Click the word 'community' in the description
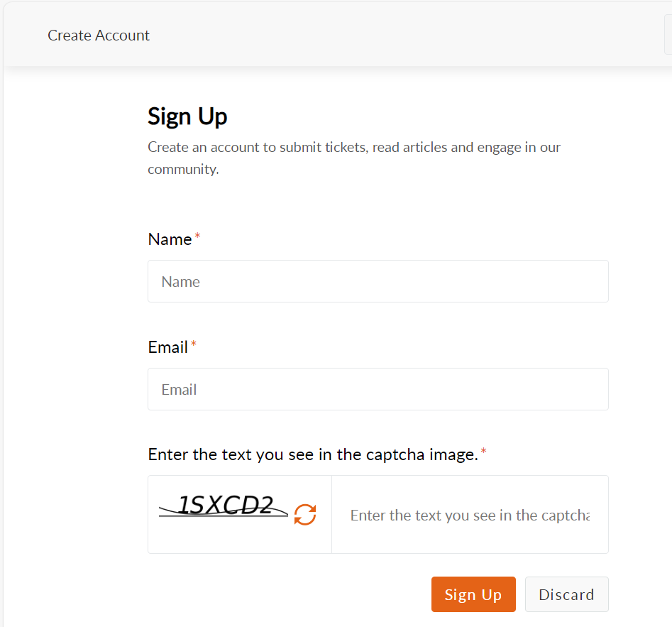This screenshot has width=672, height=627. [x=182, y=170]
